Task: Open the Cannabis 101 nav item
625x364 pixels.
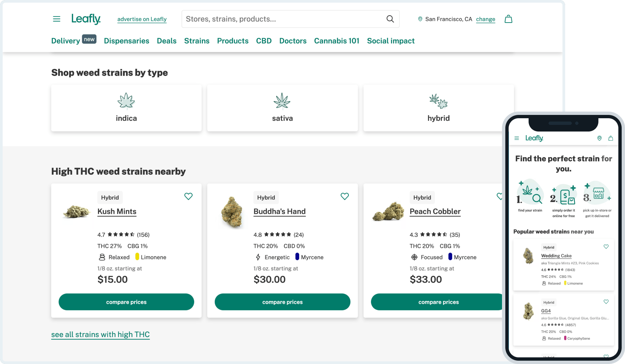Action: (x=337, y=41)
